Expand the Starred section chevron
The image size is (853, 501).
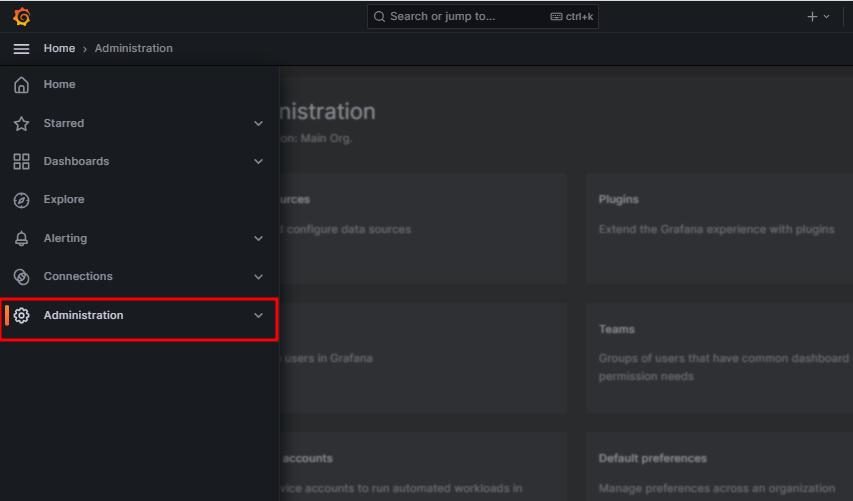click(x=258, y=123)
